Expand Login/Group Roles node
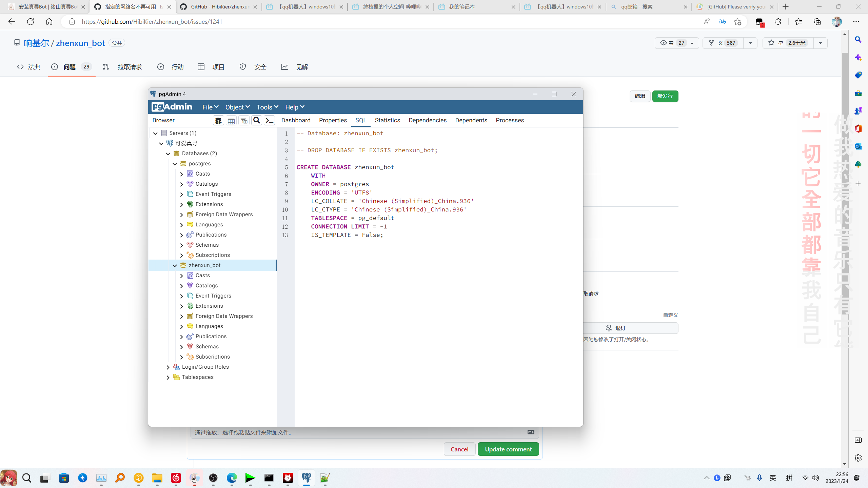868x488 pixels. pos(168,367)
